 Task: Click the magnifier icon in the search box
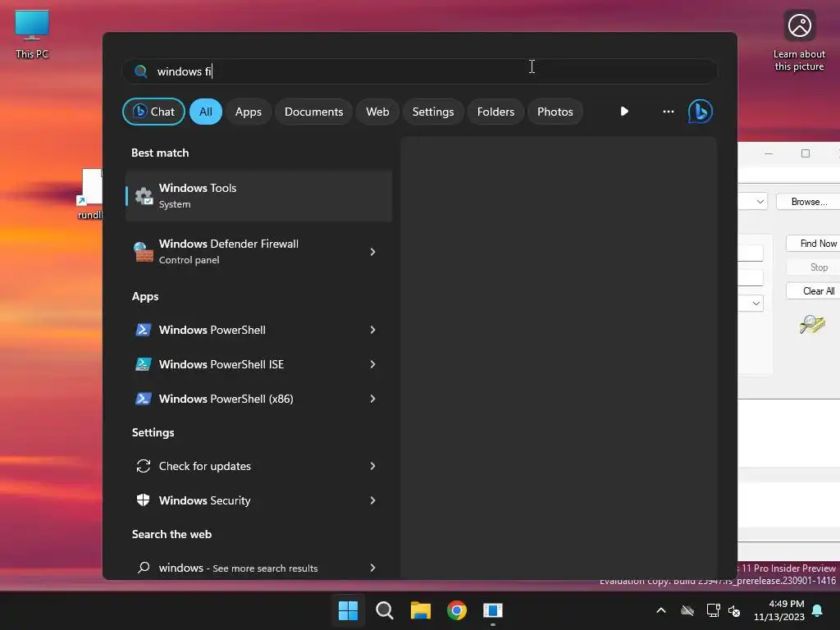(x=141, y=71)
